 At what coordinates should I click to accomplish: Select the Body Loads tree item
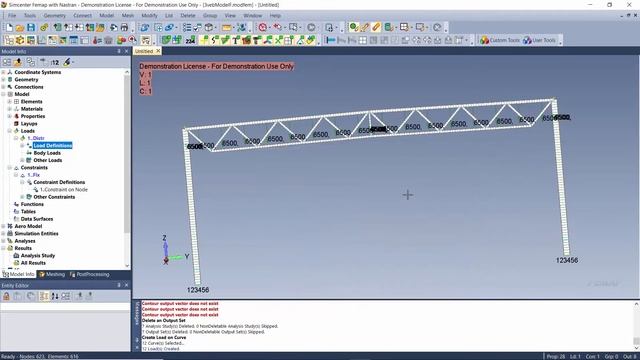tap(47, 153)
